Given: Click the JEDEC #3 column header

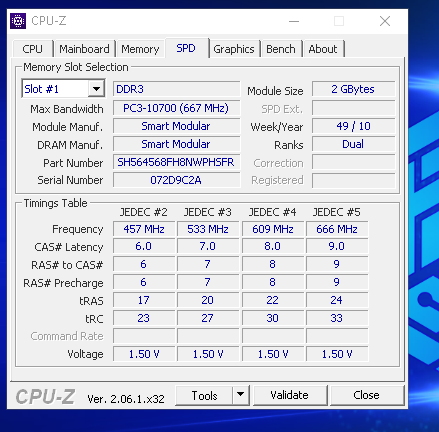Looking at the screenshot, I should pyautogui.click(x=208, y=212).
